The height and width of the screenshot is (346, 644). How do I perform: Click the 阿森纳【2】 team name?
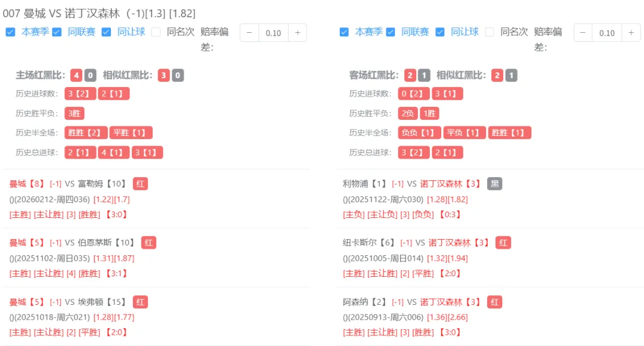[365, 302]
